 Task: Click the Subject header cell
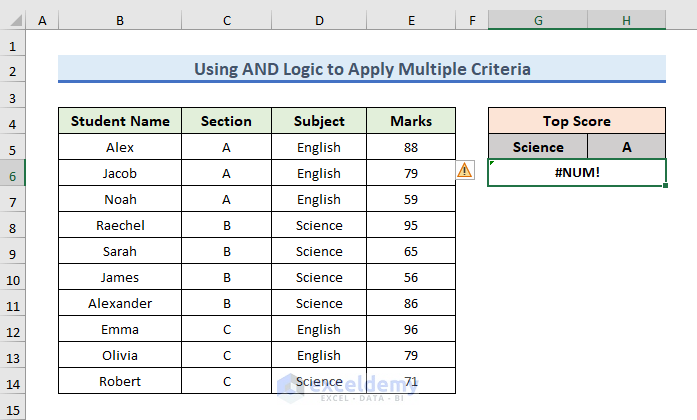(x=318, y=121)
